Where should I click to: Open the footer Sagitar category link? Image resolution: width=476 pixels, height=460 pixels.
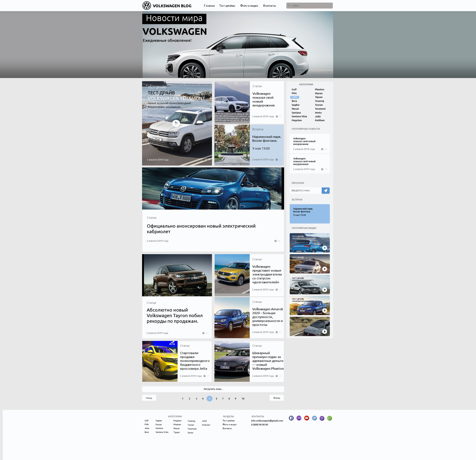tap(159, 421)
